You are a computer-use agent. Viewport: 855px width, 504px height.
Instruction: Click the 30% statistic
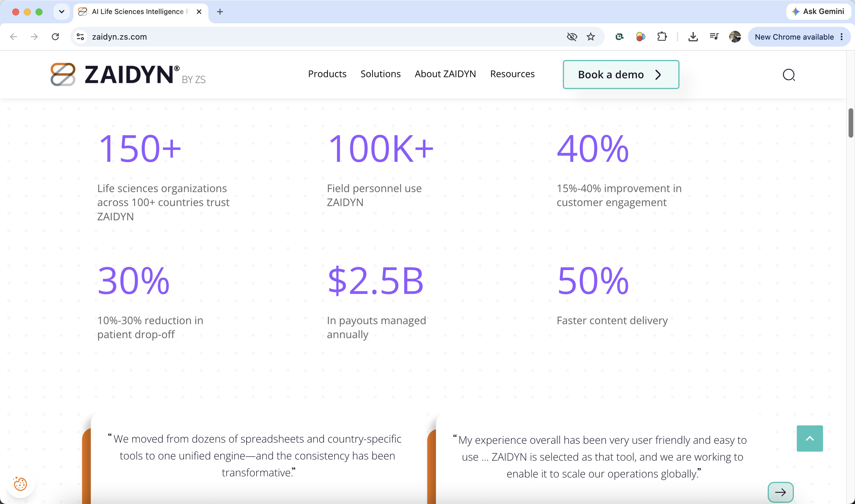[x=133, y=280]
